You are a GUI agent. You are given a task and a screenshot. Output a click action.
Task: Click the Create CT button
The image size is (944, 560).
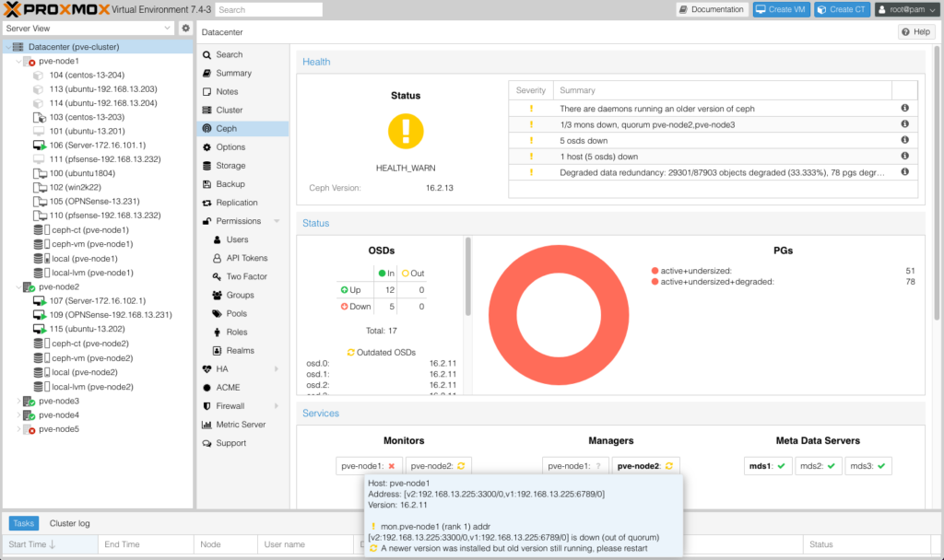pyautogui.click(x=843, y=9)
